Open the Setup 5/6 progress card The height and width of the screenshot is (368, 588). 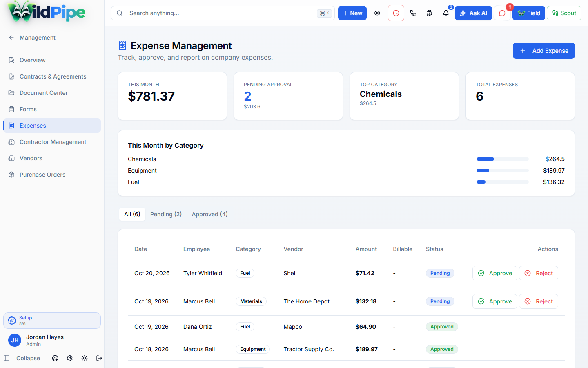coord(52,321)
